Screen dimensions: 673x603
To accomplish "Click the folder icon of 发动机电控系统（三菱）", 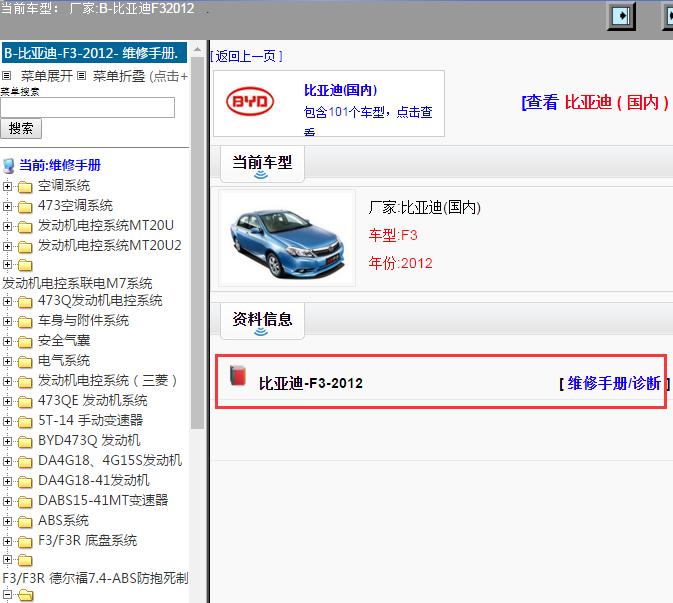I will [x=25, y=382].
